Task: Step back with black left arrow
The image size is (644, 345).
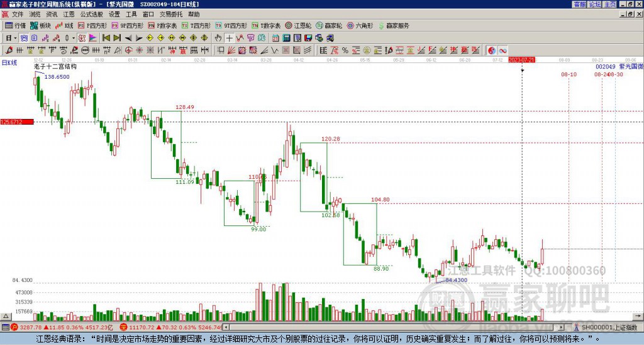Action: click(x=128, y=38)
